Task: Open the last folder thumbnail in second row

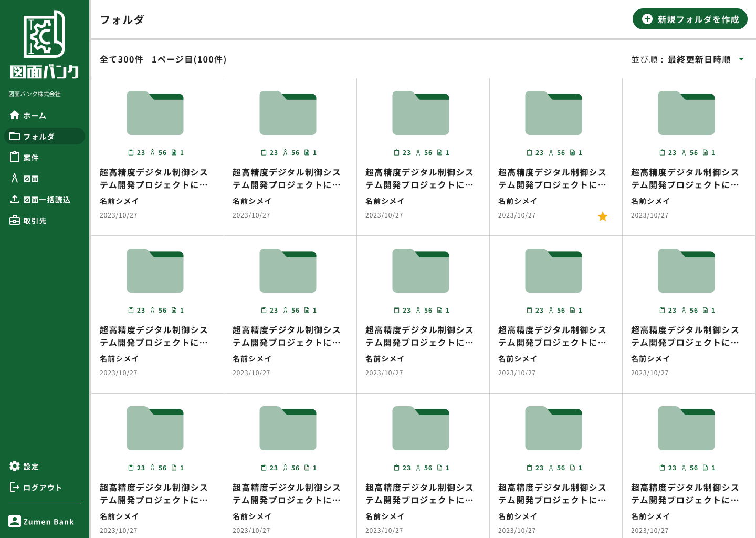Action: click(x=686, y=271)
